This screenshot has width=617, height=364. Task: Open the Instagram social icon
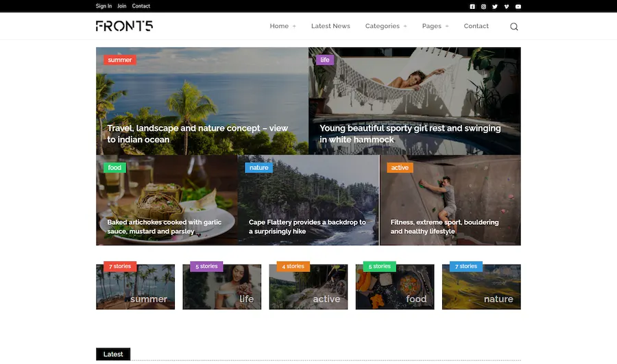(483, 6)
